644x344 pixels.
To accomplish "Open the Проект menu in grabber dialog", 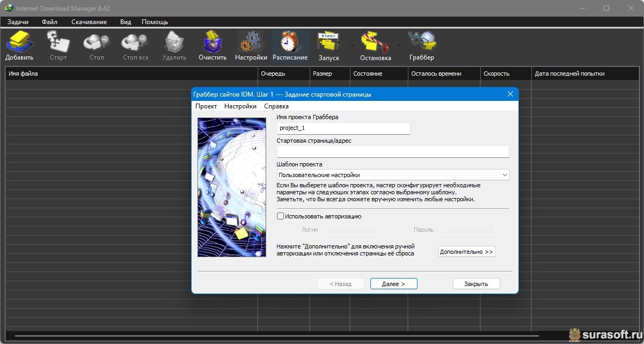I will pos(206,106).
